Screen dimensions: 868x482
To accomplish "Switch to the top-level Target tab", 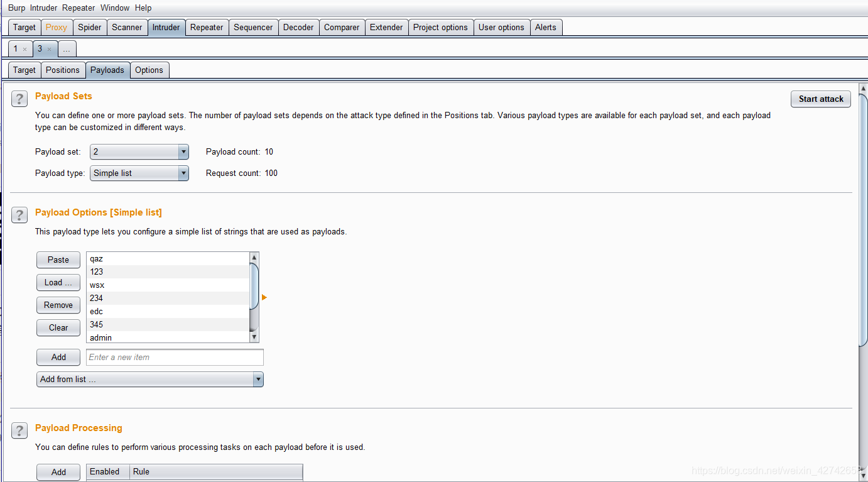I will pyautogui.click(x=24, y=27).
